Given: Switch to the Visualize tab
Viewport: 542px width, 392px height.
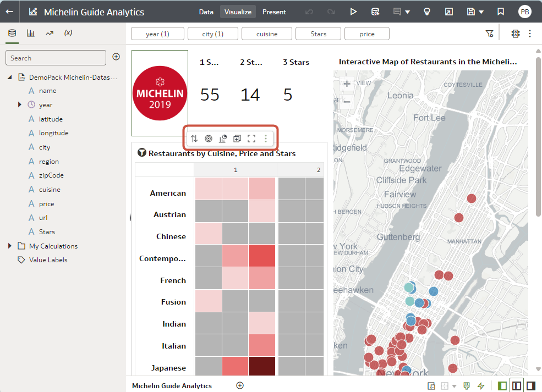Looking at the screenshot, I should point(238,12).
